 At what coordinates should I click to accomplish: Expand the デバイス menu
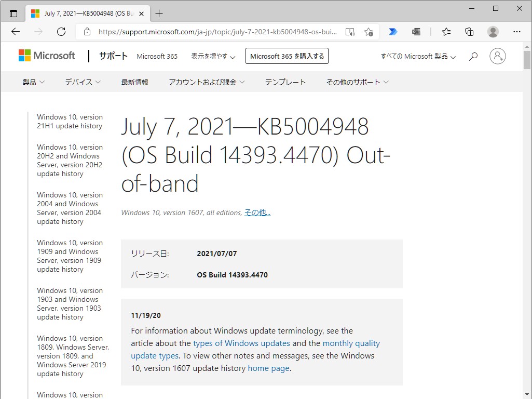(x=83, y=82)
